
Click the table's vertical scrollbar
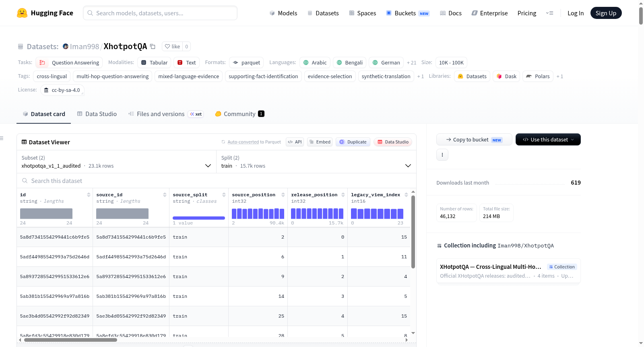(413, 232)
